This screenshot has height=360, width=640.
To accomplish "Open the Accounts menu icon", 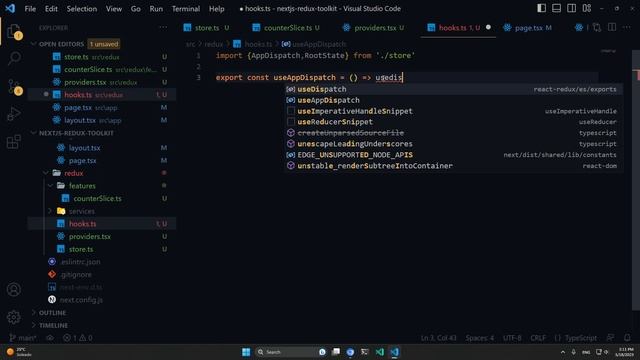I will (14, 289).
